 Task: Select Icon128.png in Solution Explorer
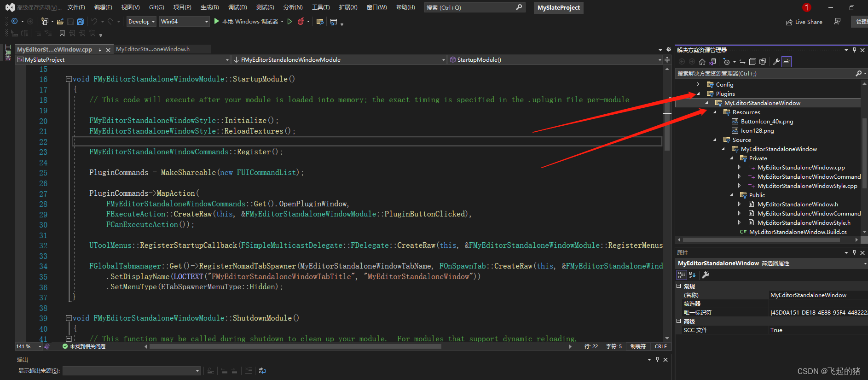coord(757,130)
